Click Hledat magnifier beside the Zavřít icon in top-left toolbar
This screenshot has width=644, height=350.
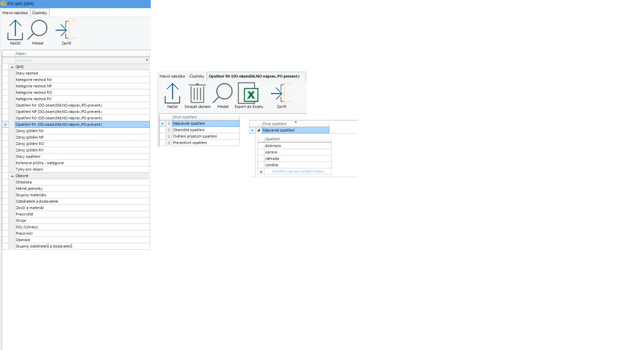38,30
